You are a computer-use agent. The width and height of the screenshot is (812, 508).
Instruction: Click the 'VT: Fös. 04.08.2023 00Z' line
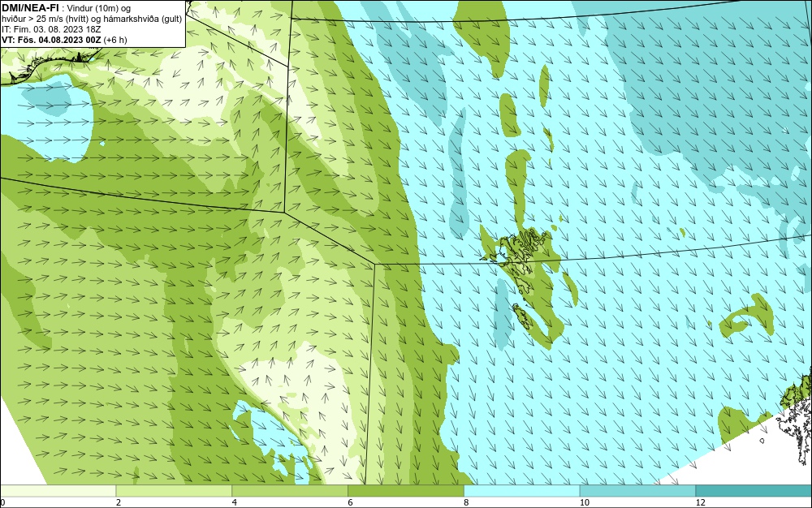point(64,40)
